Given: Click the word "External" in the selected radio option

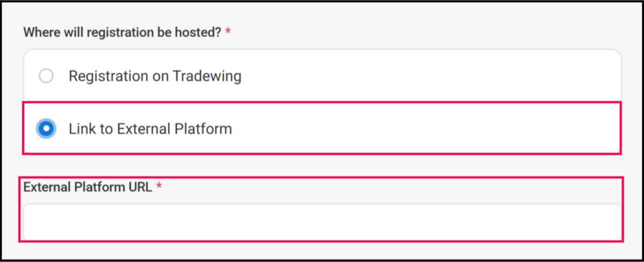Looking at the screenshot, I should (x=145, y=129).
